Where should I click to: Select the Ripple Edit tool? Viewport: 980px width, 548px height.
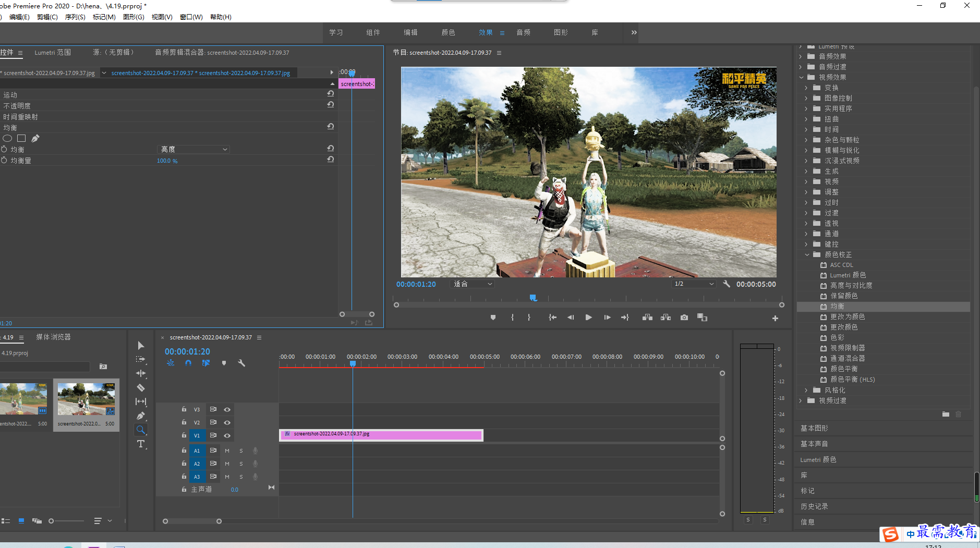pyautogui.click(x=141, y=373)
